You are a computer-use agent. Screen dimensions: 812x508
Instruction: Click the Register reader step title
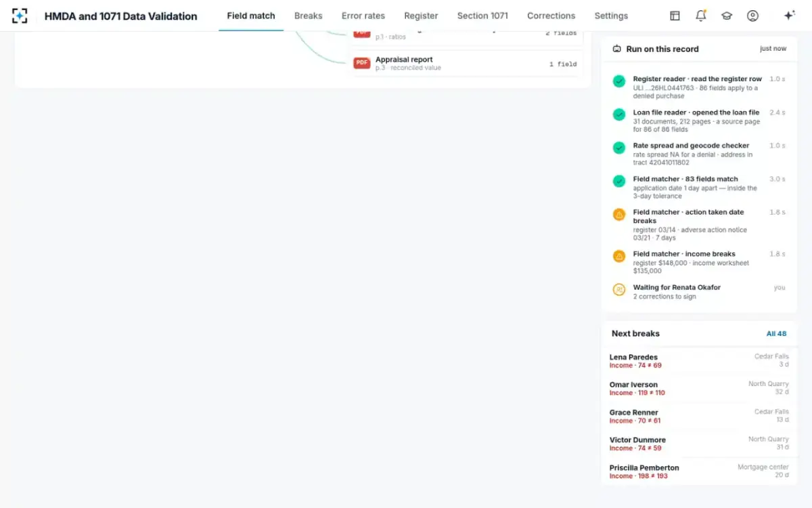(698, 79)
